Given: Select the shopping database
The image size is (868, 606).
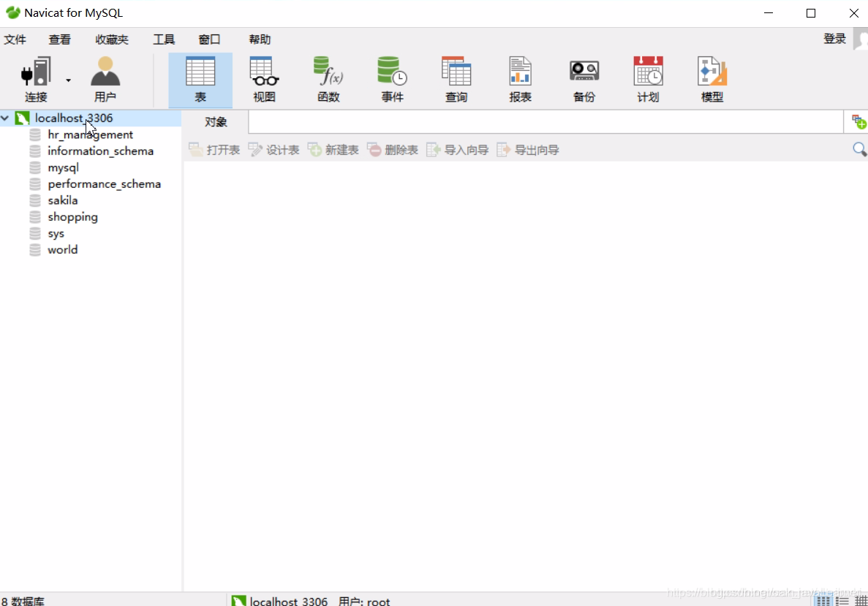Looking at the screenshot, I should (x=72, y=217).
